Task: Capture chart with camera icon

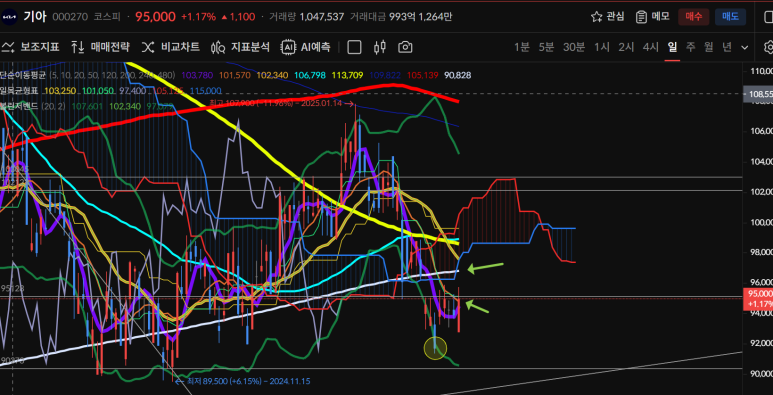Action: [x=405, y=47]
